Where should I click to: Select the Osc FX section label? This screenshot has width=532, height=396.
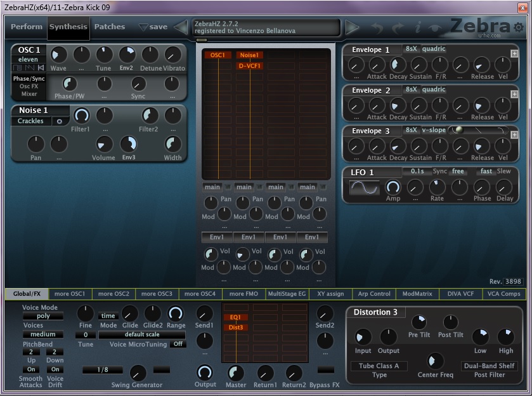(29, 86)
